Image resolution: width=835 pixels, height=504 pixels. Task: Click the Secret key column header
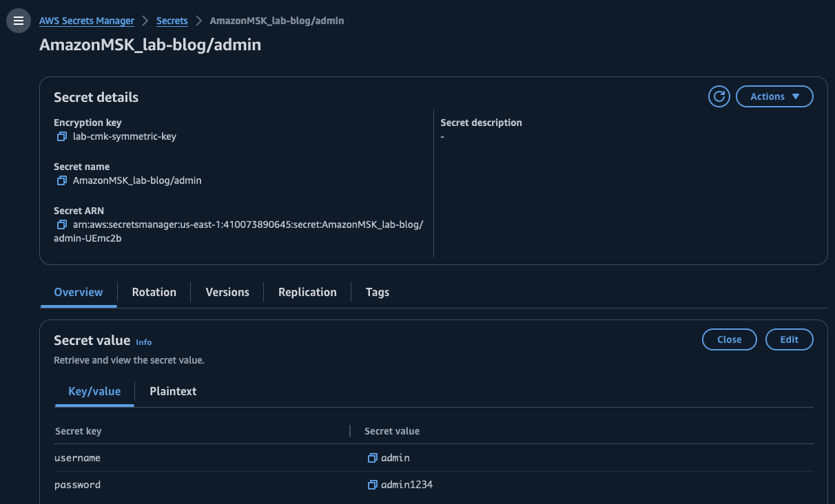point(78,431)
